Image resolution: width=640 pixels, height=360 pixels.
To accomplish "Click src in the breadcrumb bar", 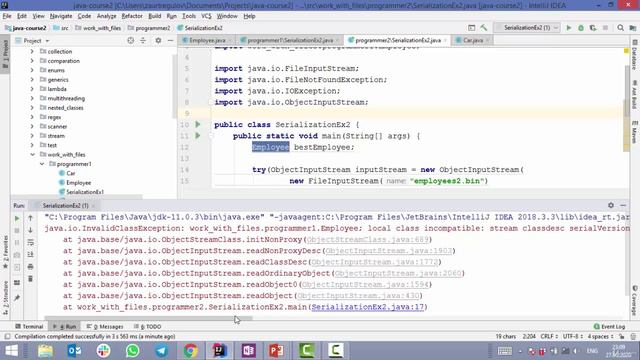I will [61, 28].
